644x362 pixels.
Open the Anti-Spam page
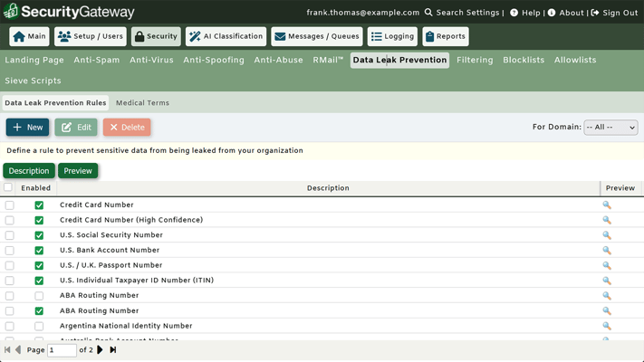point(97,60)
